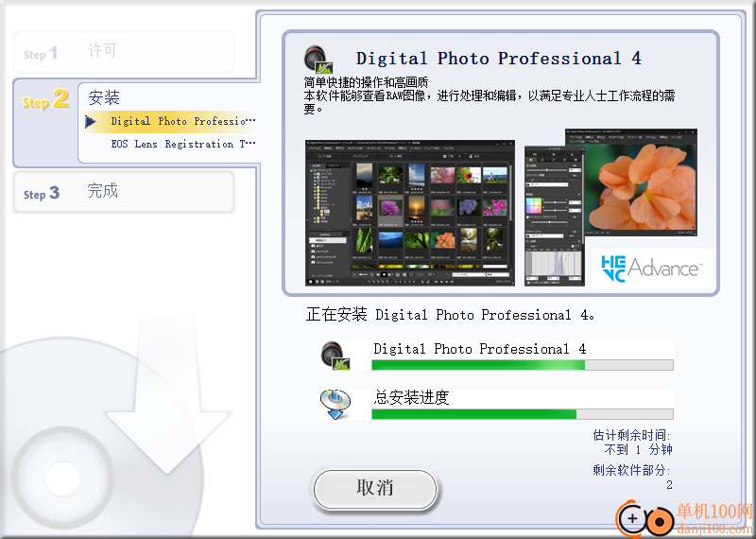
Task: Click the tool palette panel screenshot
Action: coord(555,216)
